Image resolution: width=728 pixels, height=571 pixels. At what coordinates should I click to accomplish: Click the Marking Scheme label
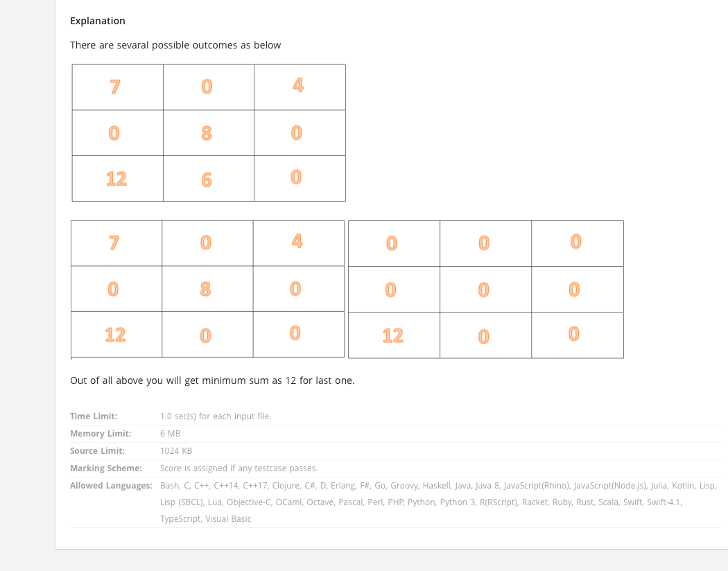point(106,468)
